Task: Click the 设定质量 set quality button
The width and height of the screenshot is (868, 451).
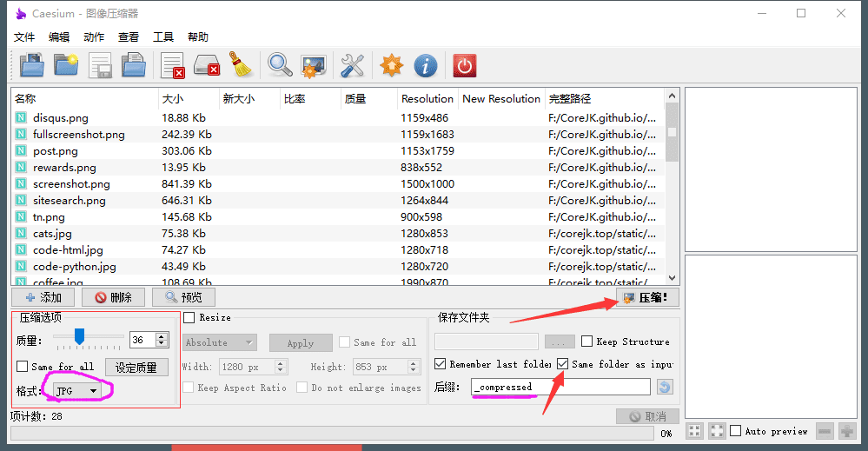Action: click(136, 368)
